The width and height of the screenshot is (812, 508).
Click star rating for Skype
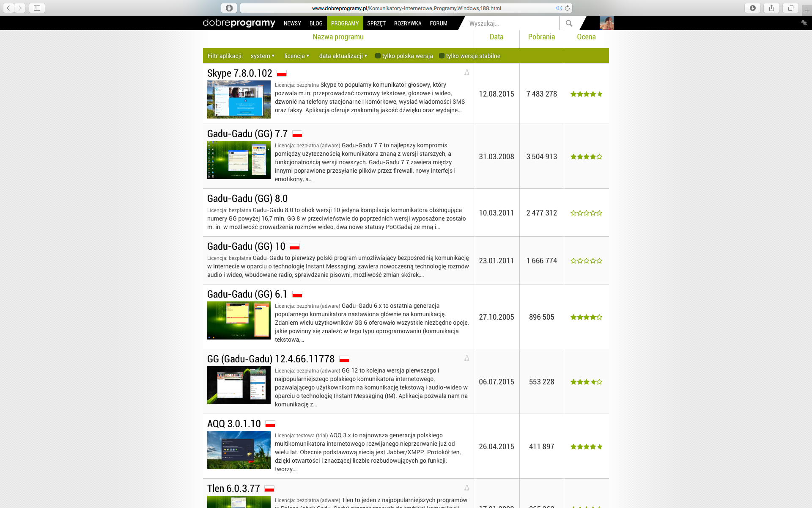pyautogui.click(x=586, y=94)
